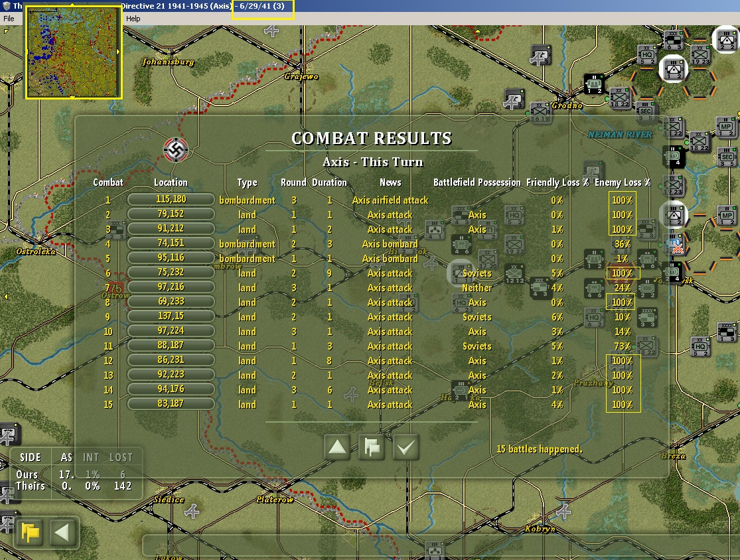
Task: Go to location 92,223
Action: [171, 375]
